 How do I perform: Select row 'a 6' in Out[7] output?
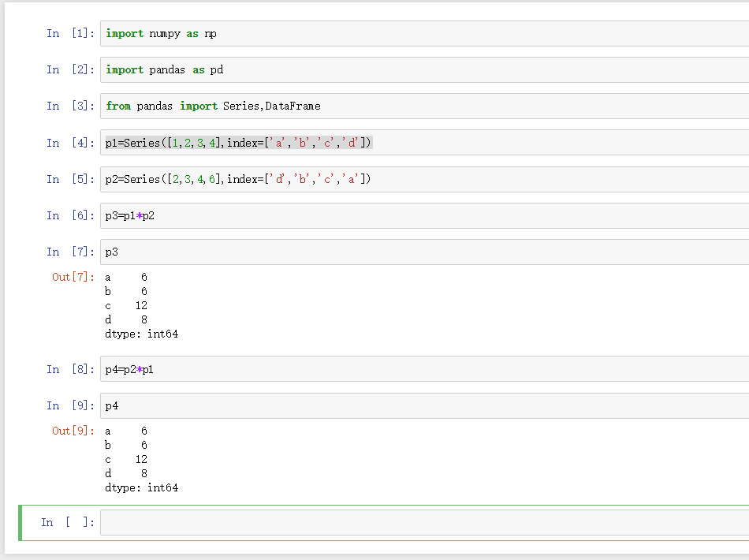click(x=126, y=277)
